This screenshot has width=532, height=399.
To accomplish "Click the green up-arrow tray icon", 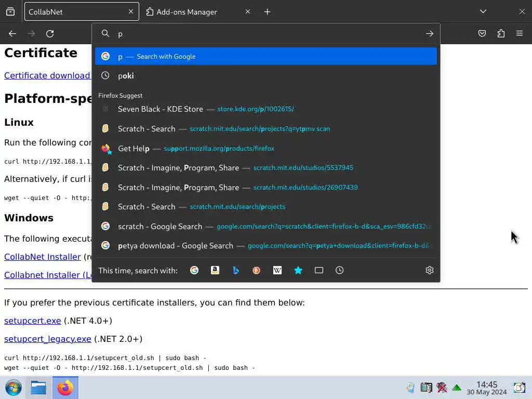I will (x=457, y=388).
